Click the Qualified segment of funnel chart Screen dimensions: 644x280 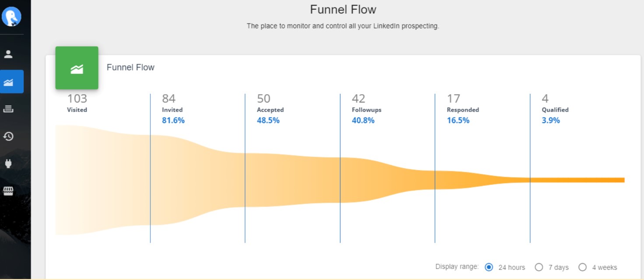tap(577, 180)
